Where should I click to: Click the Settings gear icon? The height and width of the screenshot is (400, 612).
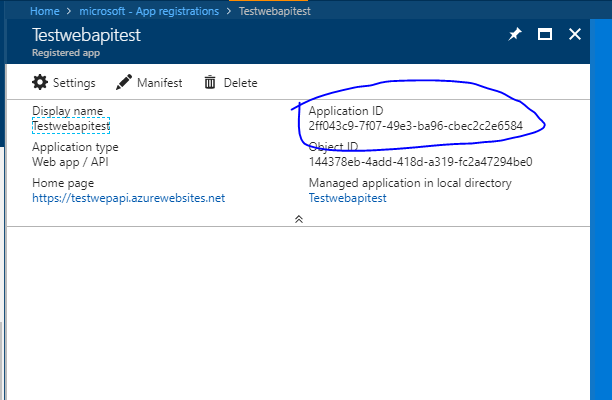click(x=40, y=83)
